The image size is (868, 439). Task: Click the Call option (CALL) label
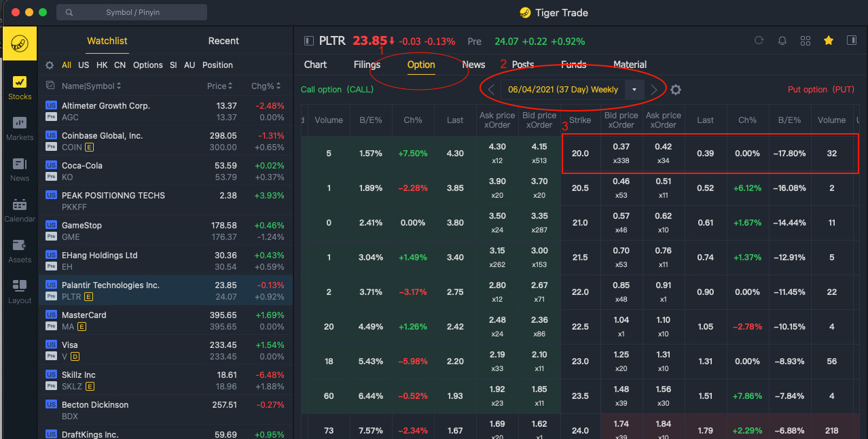[336, 90]
